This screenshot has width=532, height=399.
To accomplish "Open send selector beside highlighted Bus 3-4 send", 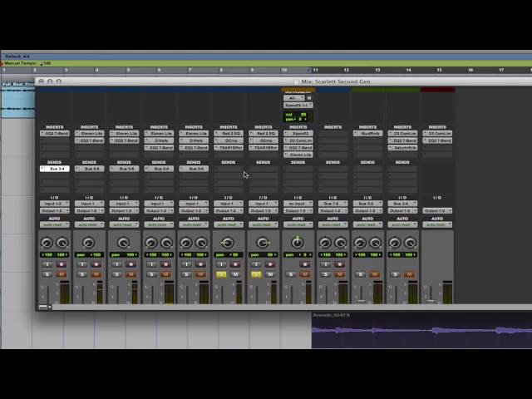I will click(42, 169).
